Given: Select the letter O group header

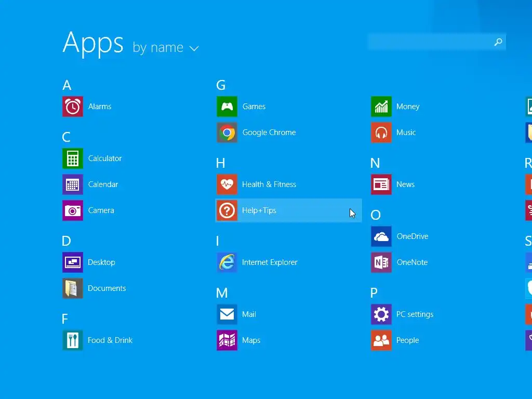Looking at the screenshot, I should click(x=376, y=215).
